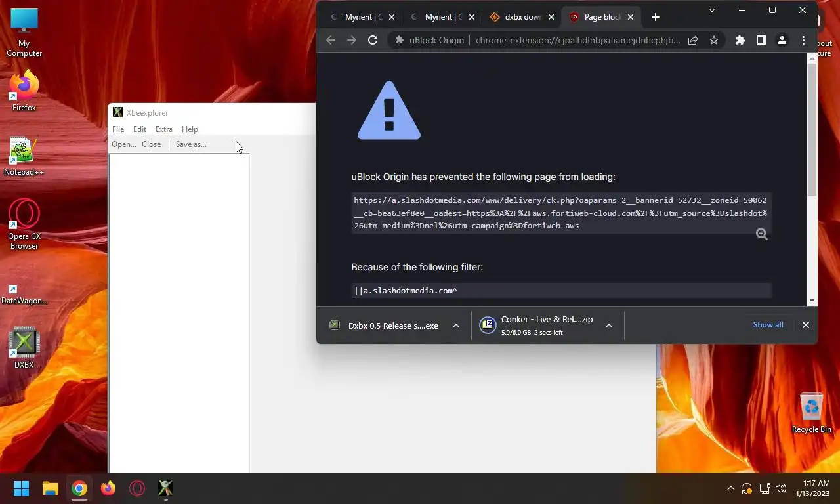Click Close in the Xbeexplorer toolbar
840x504 pixels.
click(152, 144)
